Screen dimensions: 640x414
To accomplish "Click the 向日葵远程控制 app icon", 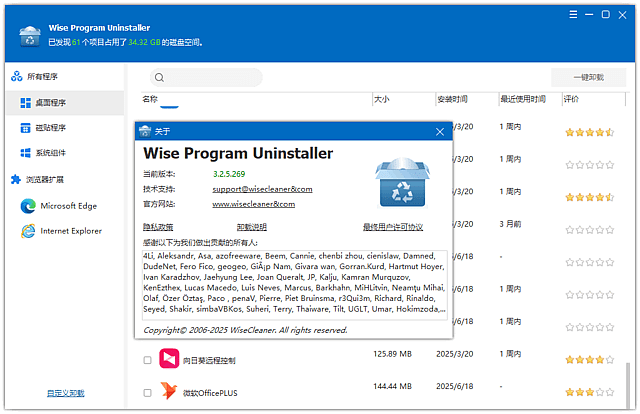I will tap(169, 359).
